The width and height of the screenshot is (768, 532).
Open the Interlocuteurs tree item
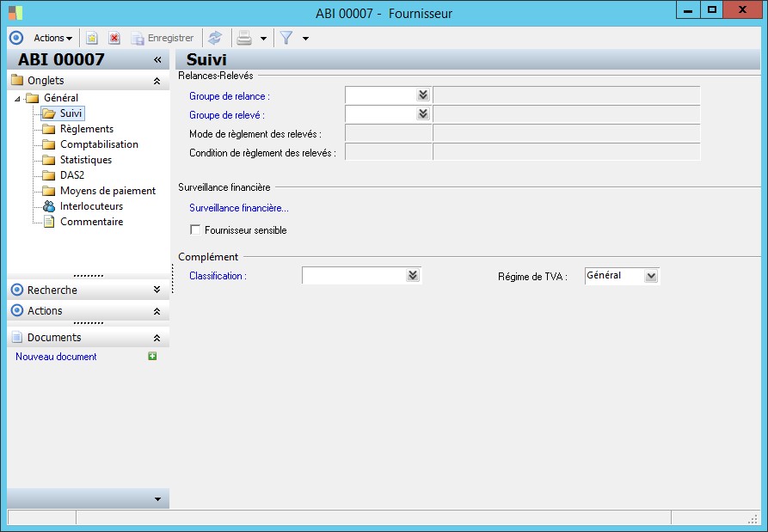(x=91, y=206)
